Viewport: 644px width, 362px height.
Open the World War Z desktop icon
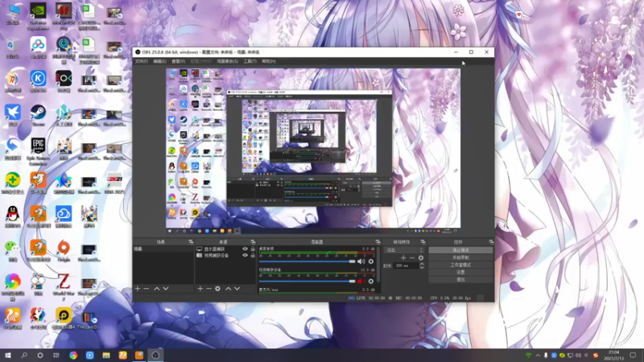click(64, 286)
